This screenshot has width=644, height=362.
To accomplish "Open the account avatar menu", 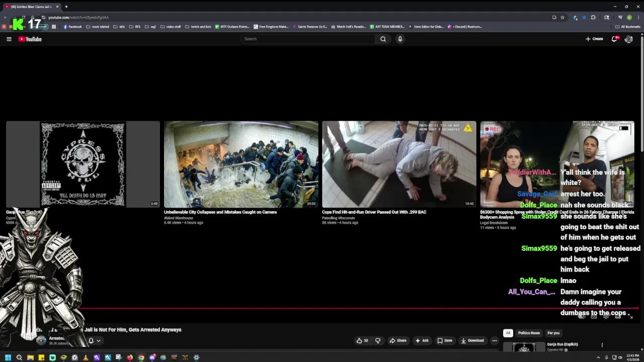I will tap(628, 39).
